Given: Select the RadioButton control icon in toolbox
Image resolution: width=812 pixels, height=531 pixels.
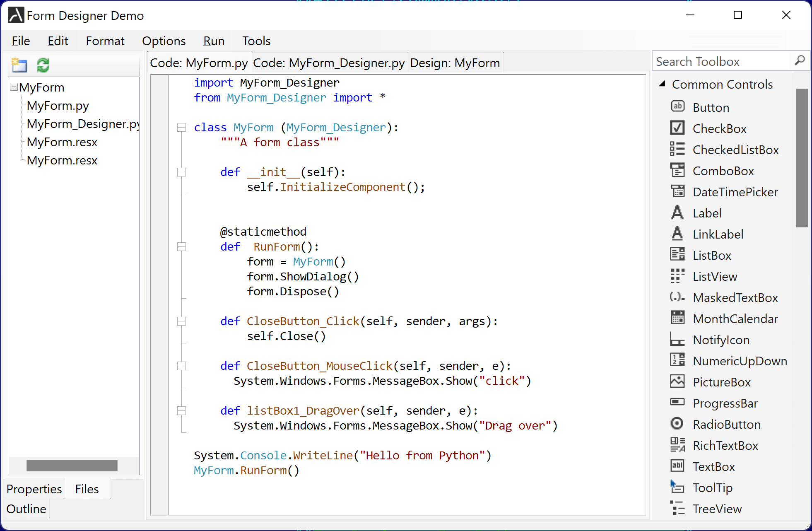Looking at the screenshot, I should 677,424.
